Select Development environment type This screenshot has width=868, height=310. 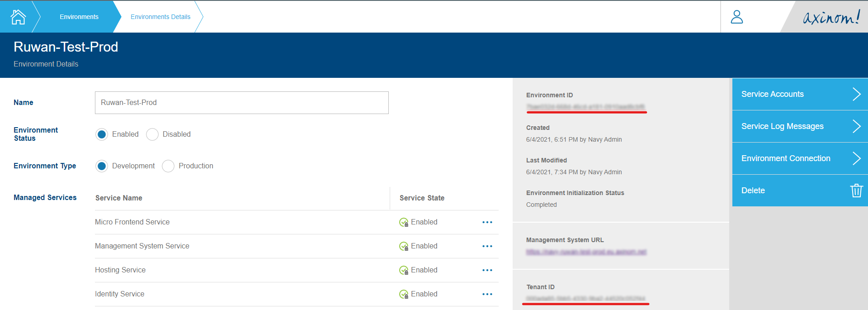(102, 166)
